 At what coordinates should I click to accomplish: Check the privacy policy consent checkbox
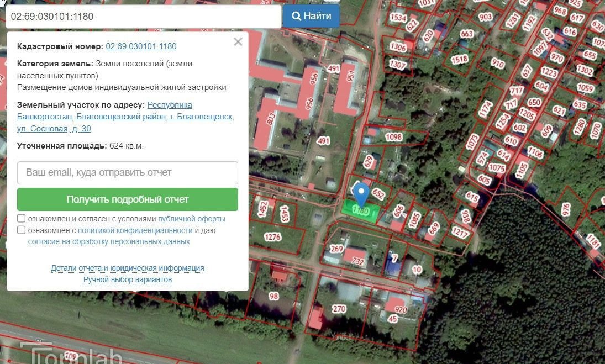[22, 230]
